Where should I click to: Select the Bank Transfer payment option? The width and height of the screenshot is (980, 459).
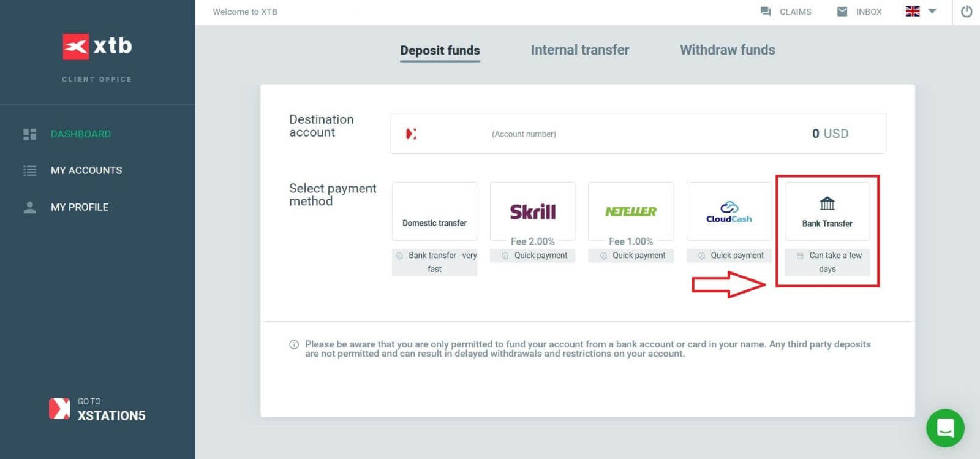(x=827, y=211)
